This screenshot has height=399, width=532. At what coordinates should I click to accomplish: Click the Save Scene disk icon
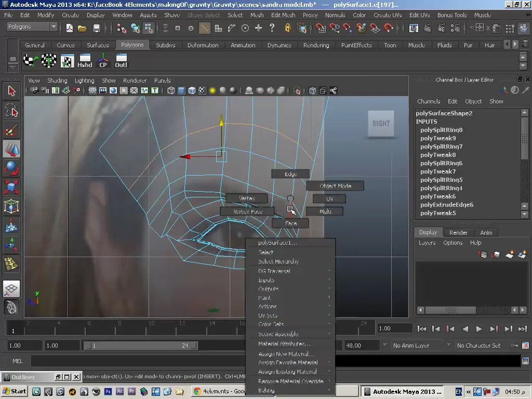96,28
